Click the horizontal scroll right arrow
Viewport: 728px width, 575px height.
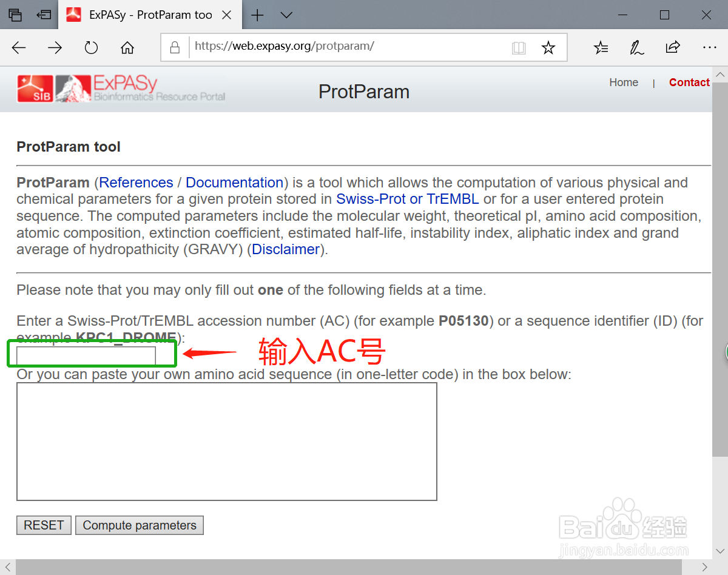click(705, 567)
